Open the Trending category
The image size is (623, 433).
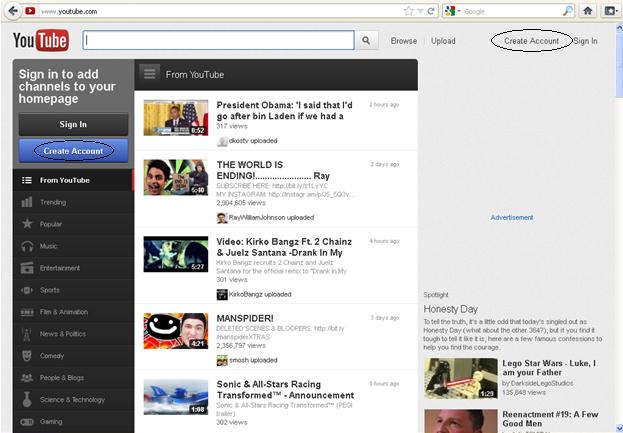(x=73, y=202)
